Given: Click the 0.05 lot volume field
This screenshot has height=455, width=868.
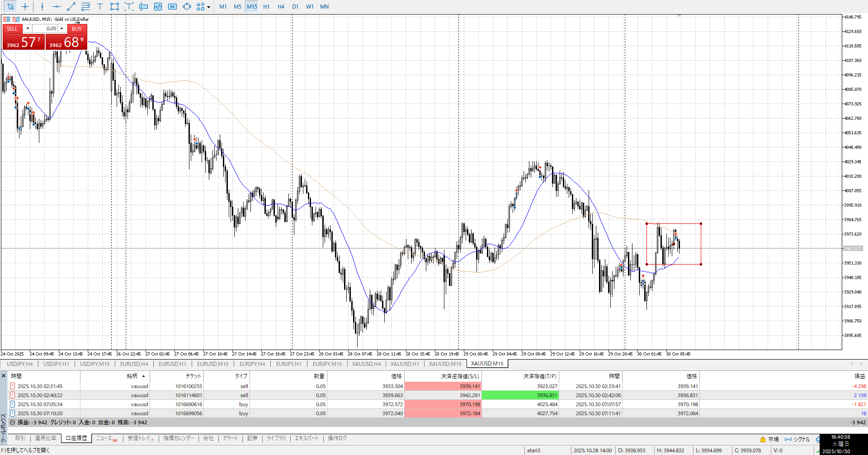Looking at the screenshot, I should click(45, 28).
